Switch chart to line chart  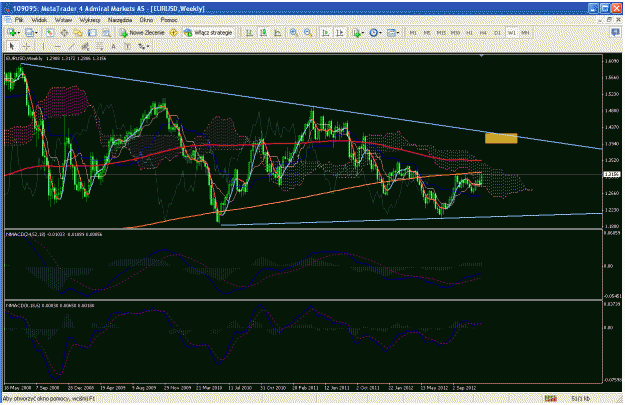coord(277,33)
